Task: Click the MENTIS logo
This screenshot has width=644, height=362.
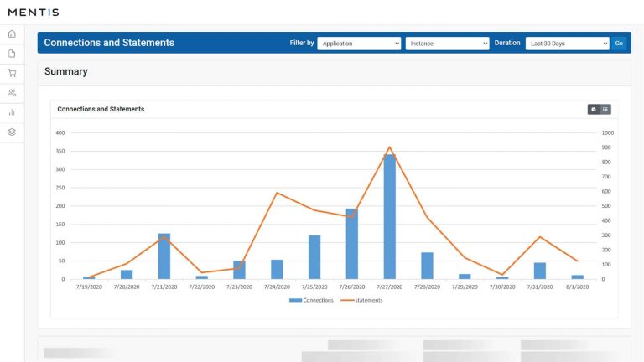Action: pyautogui.click(x=34, y=12)
